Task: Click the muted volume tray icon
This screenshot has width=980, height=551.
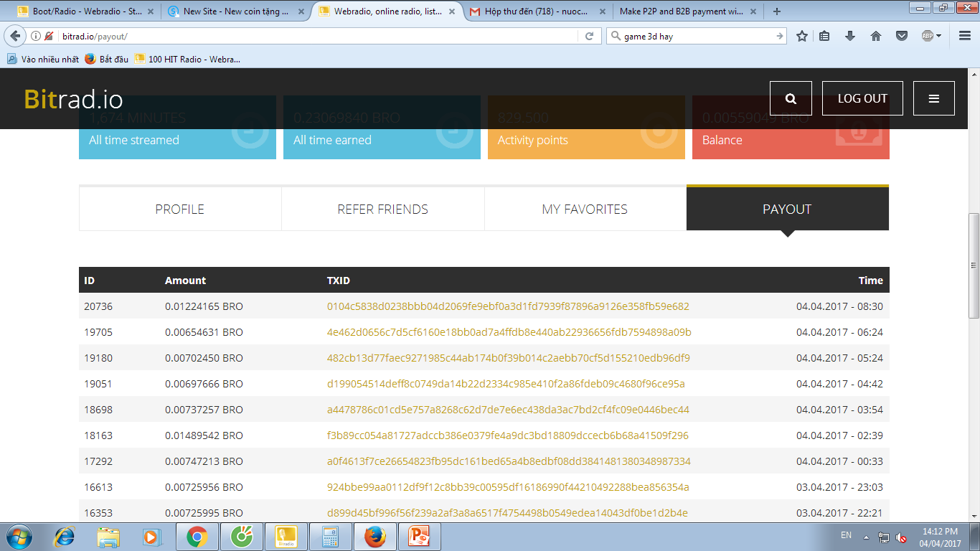Action: [x=901, y=537]
